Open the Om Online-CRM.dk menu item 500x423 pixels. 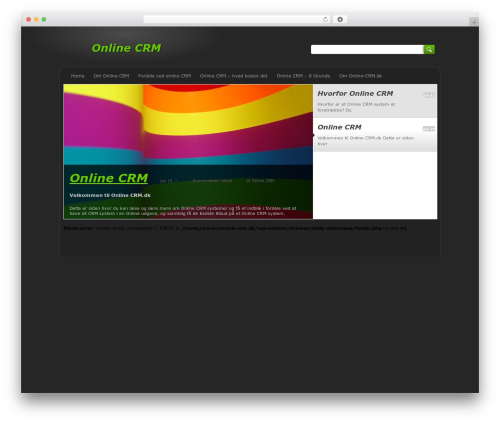(x=360, y=76)
